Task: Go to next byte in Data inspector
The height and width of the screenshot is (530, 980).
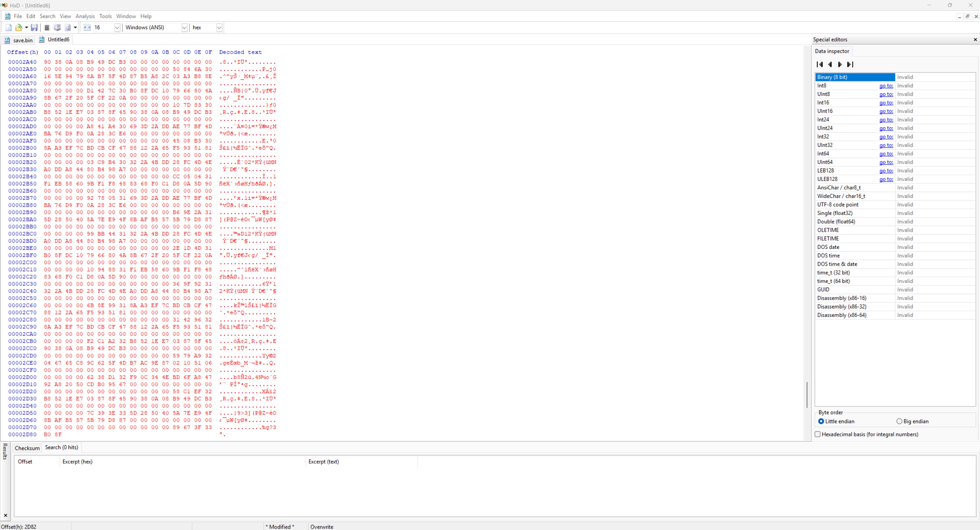Action: (840, 64)
